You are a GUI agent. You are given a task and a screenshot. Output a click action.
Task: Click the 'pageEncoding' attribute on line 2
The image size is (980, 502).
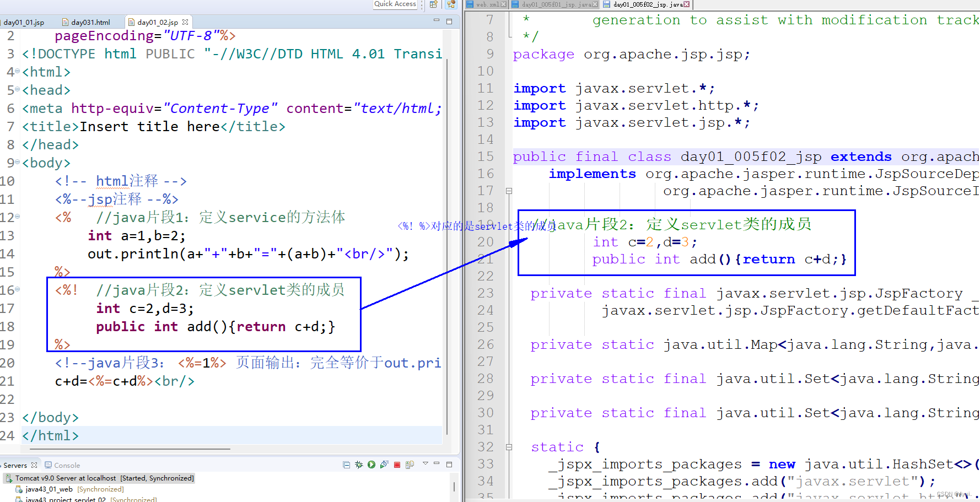click(x=104, y=36)
